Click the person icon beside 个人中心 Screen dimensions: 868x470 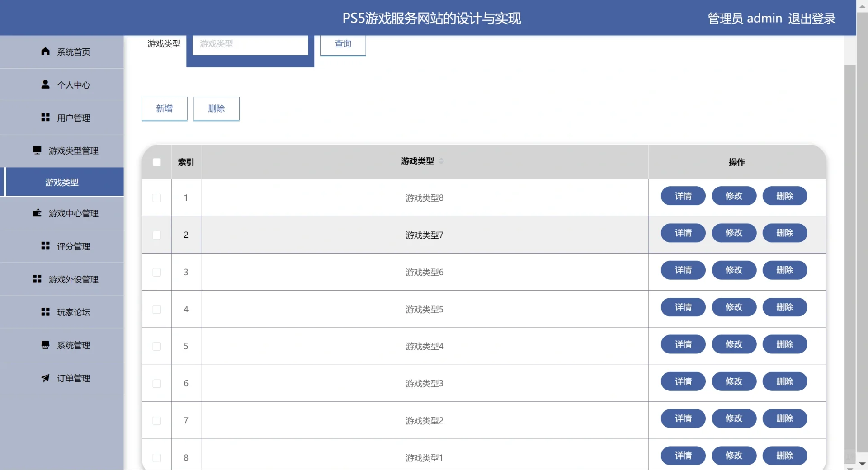point(45,85)
